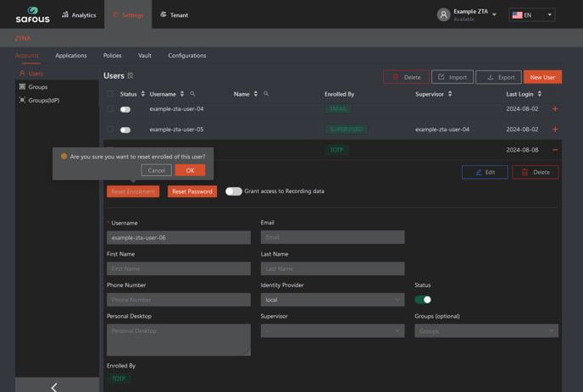Click the filter icon beside Users heading
The image size is (583, 392).
(x=130, y=76)
